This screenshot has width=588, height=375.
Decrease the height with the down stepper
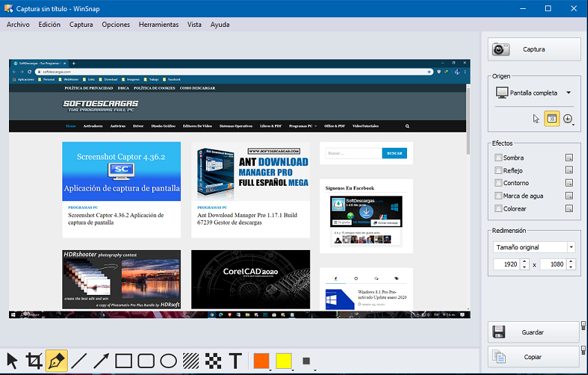tap(571, 267)
